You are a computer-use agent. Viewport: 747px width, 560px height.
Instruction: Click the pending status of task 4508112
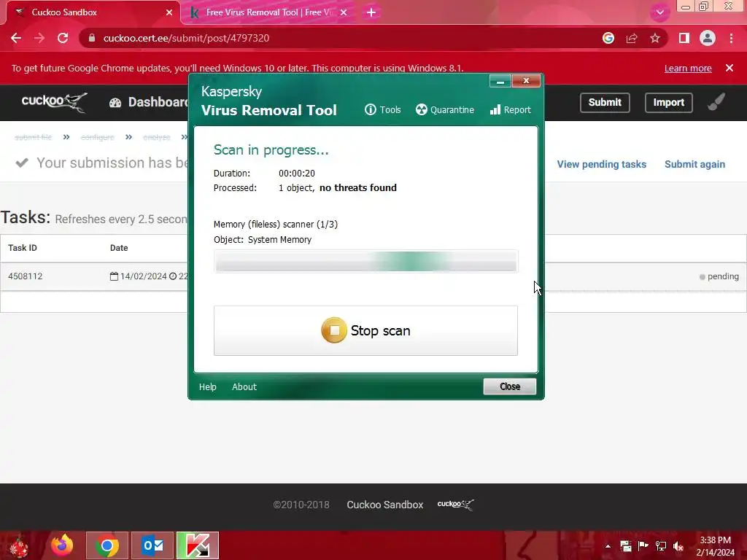[719, 276]
